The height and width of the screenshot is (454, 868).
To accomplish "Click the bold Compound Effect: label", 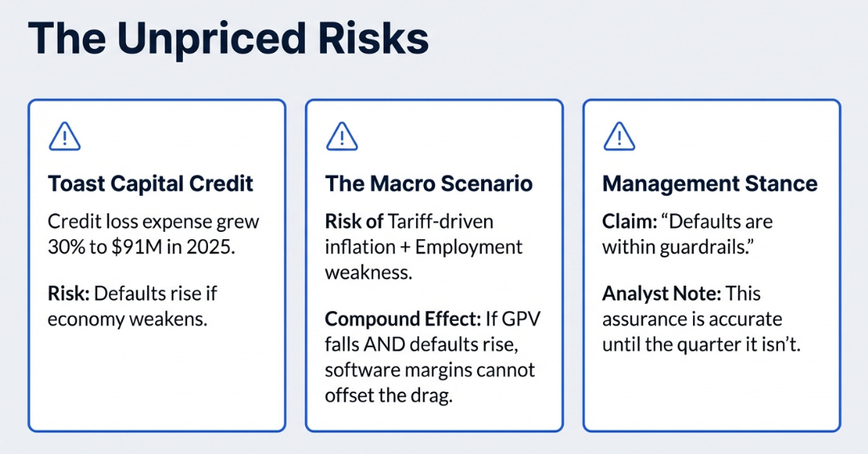I will point(403,319).
